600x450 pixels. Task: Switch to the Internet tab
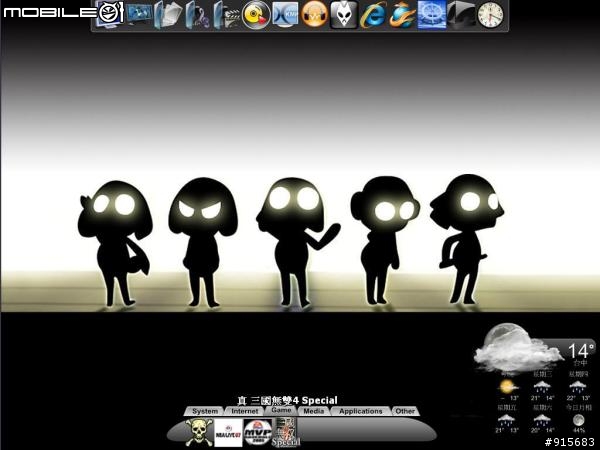[x=244, y=411]
